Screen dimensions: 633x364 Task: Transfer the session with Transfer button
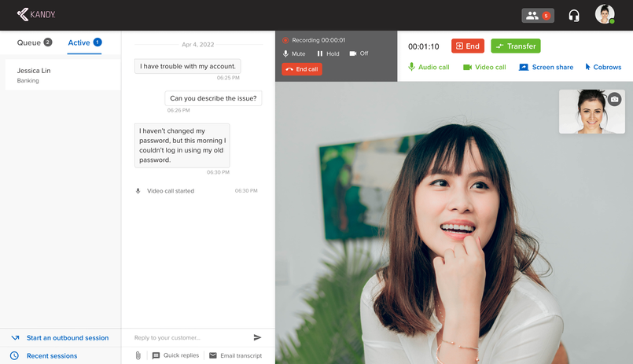(516, 46)
